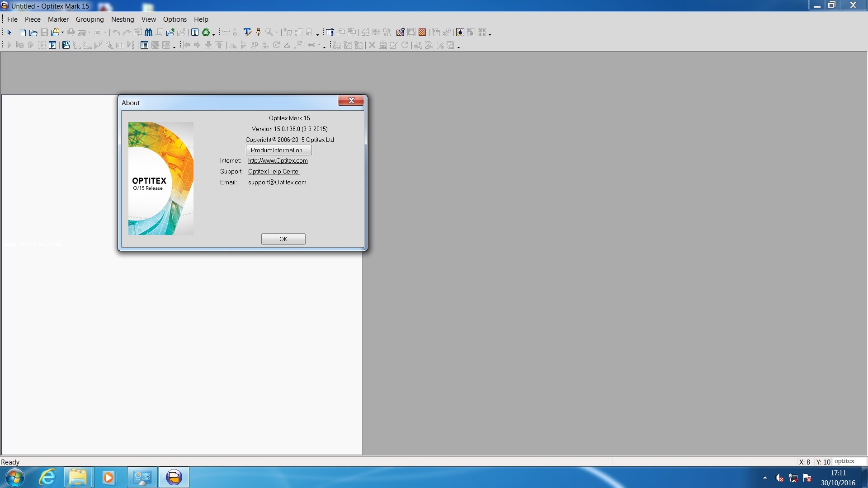Click the grey floppy save icon
868x488 pixels.
(x=44, y=33)
